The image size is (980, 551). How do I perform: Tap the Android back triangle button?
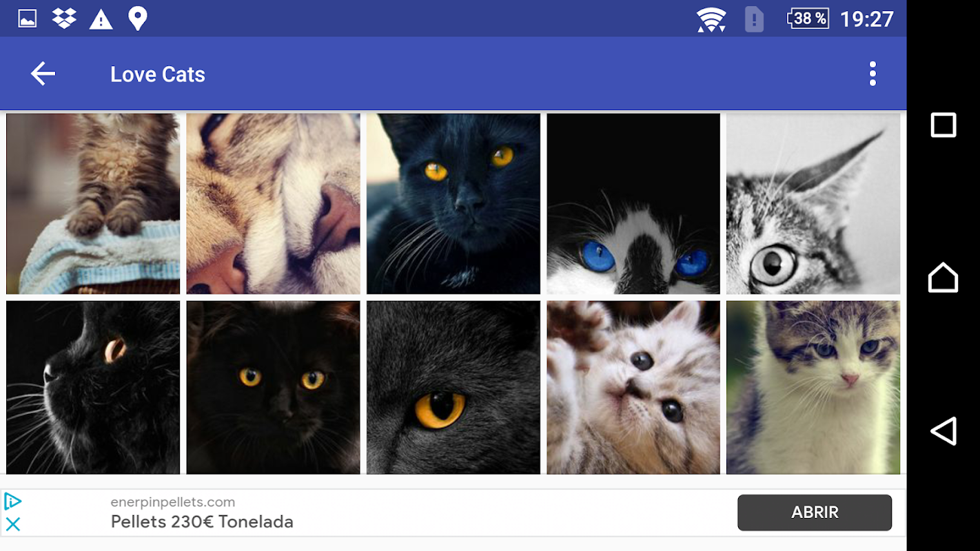(x=943, y=431)
